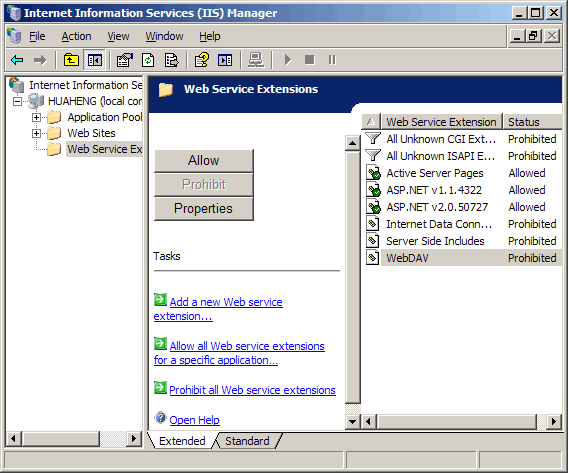
Task: Click the Help toolbar icon
Action: click(202, 60)
